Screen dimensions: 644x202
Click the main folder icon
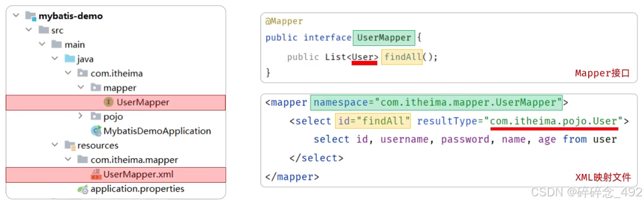click(x=57, y=45)
